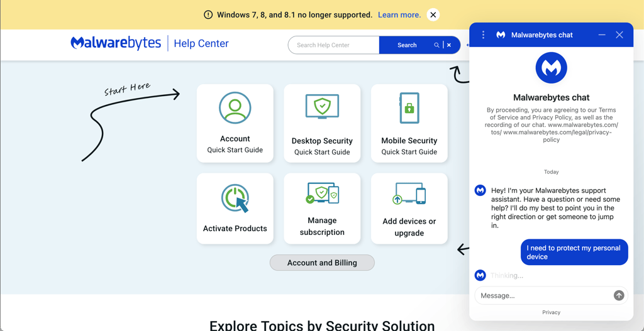Open Activate Products power cursor icon

pyautogui.click(x=236, y=198)
